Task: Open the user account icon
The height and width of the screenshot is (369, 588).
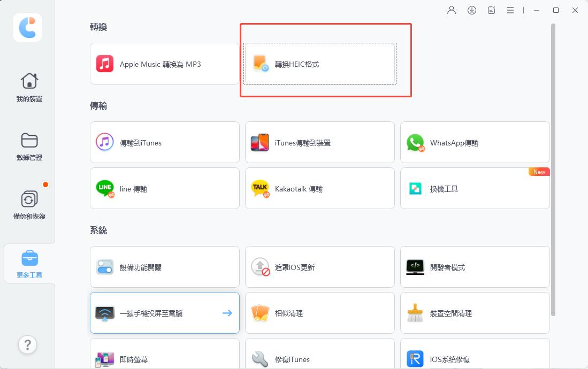Action: 452,10
